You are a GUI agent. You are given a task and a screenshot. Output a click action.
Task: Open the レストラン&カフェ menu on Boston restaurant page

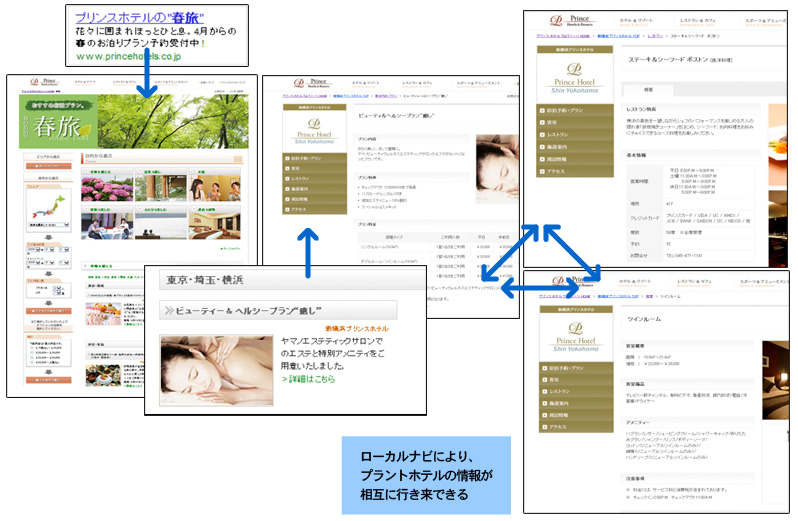(697, 21)
